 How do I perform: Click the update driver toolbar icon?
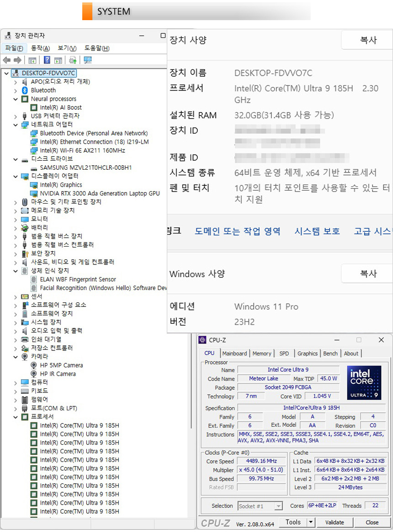click(x=73, y=60)
